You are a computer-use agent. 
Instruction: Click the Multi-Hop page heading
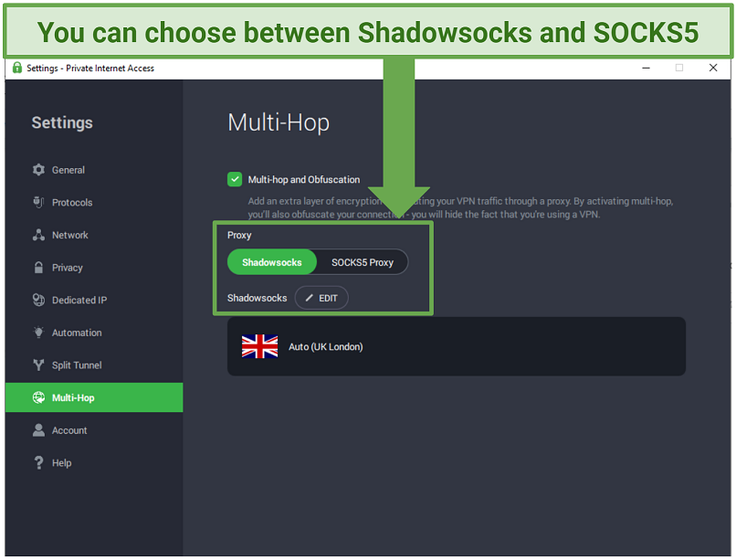point(279,122)
